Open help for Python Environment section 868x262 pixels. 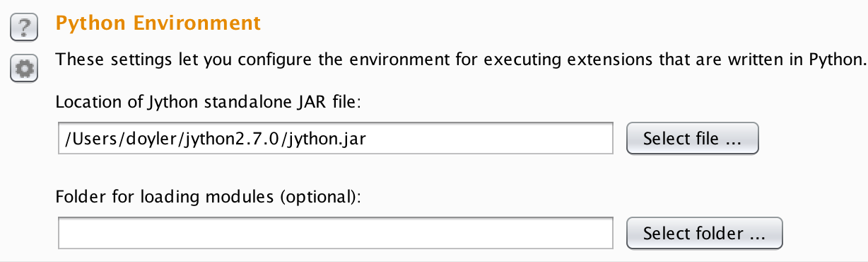pos(24,28)
